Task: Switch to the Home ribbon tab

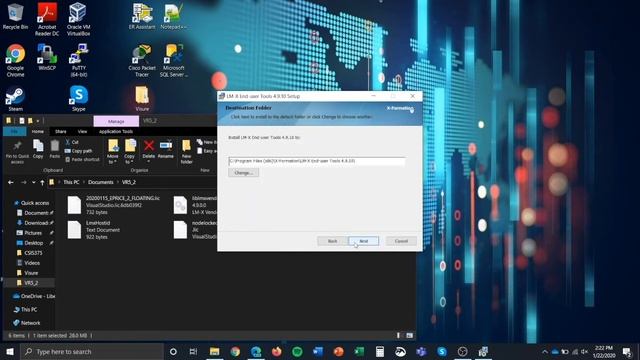Action: coord(38,131)
